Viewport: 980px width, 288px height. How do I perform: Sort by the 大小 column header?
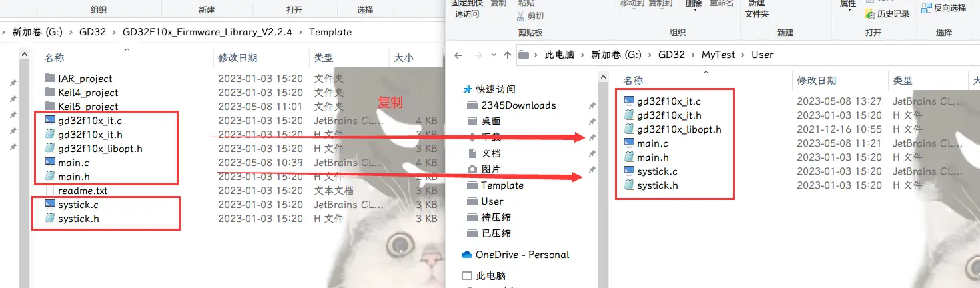(x=404, y=58)
